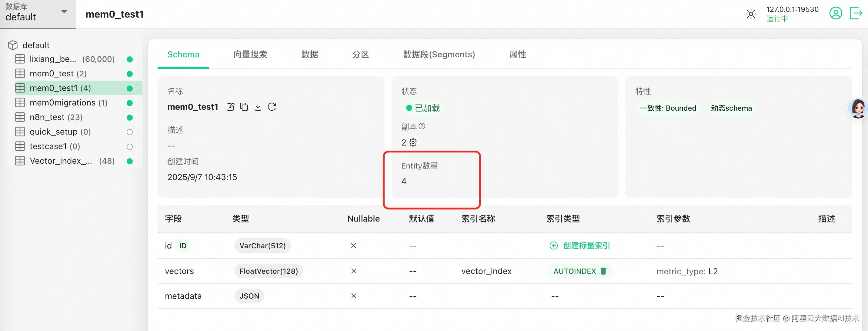This screenshot has width=868, height=331.
Task: Switch to the 数据 tab
Action: (309, 55)
